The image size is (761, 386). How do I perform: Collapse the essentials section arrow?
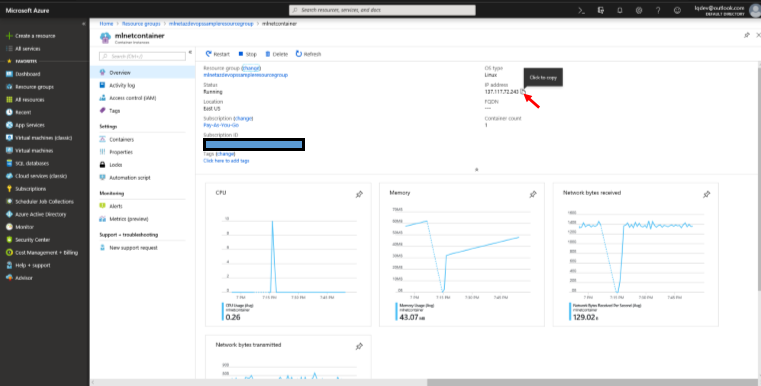coord(477,169)
